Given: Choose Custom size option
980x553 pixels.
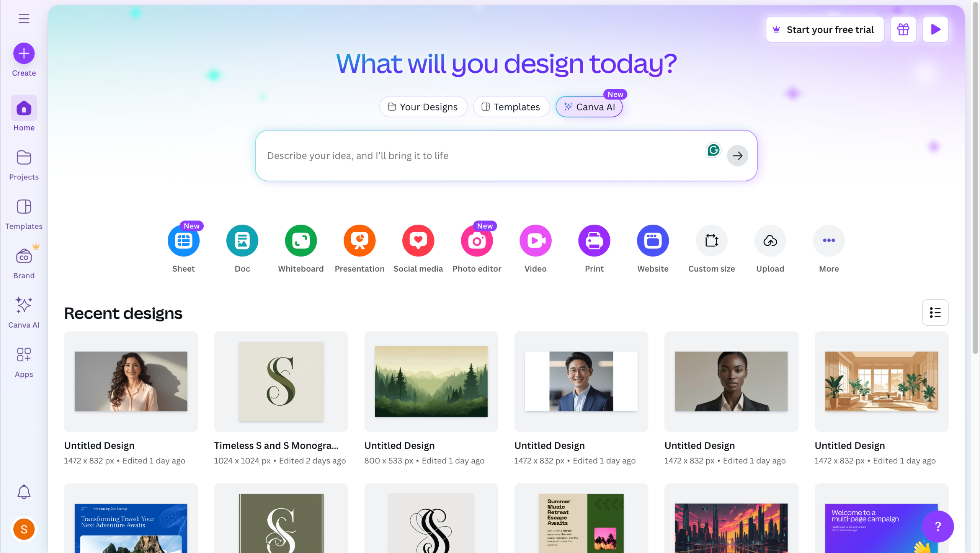Looking at the screenshot, I should coord(712,241).
